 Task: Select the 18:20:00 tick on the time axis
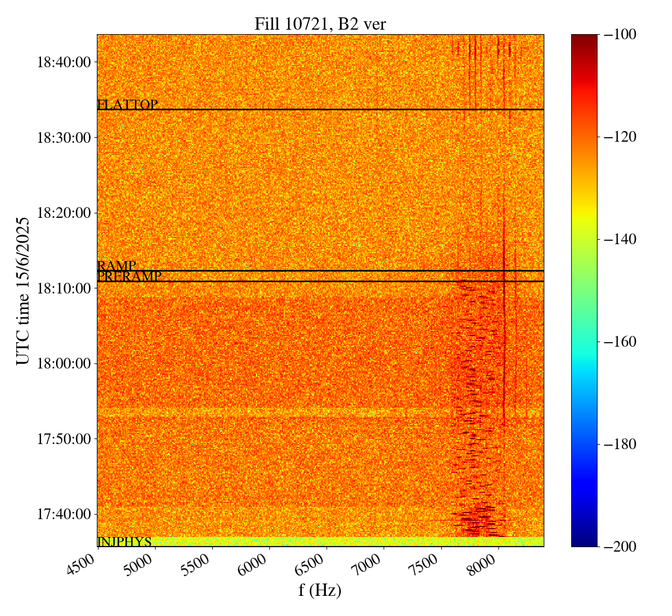(x=64, y=213)
